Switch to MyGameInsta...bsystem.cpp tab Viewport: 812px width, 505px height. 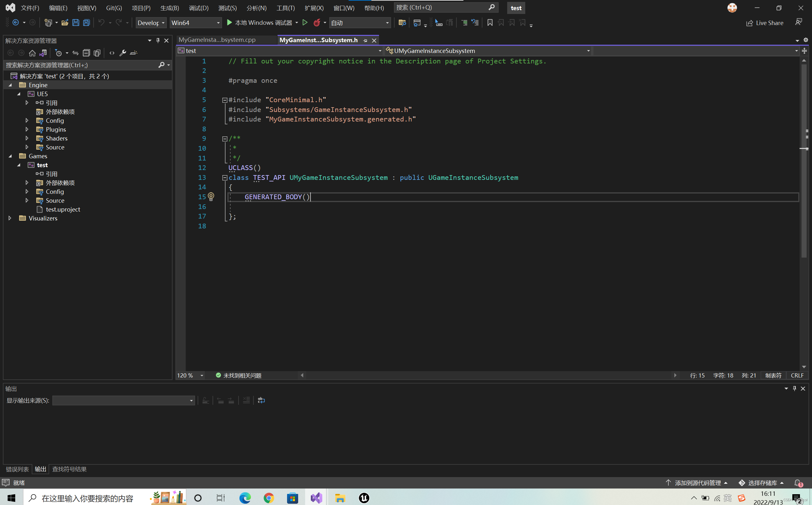pyautogui.click(x=217, y=40)
